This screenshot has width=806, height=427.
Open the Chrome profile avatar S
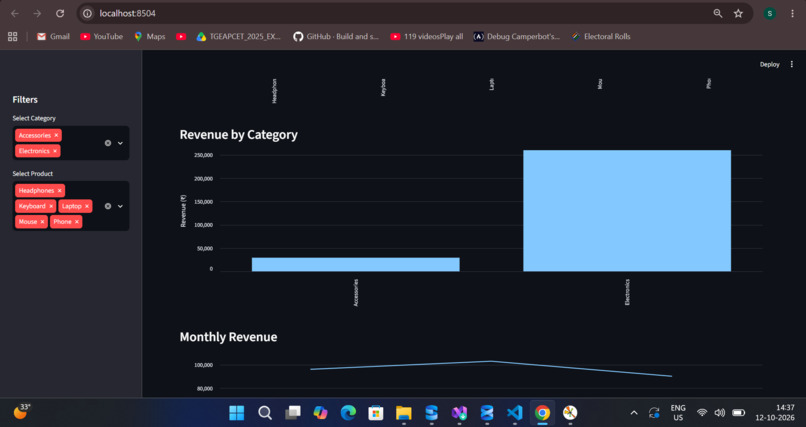tap(770, 13)
